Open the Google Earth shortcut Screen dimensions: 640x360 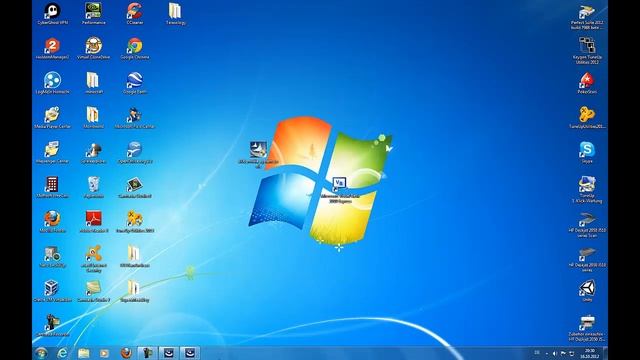click(135, 83)
